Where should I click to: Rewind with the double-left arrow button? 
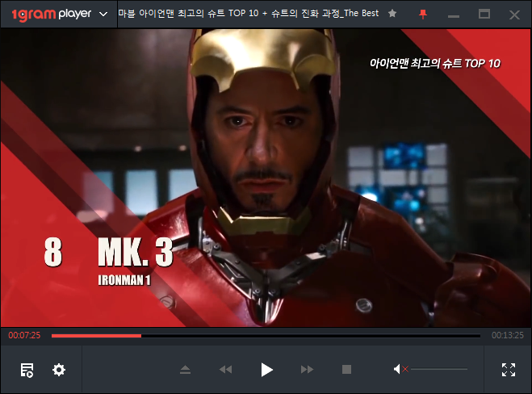(225, 369)
